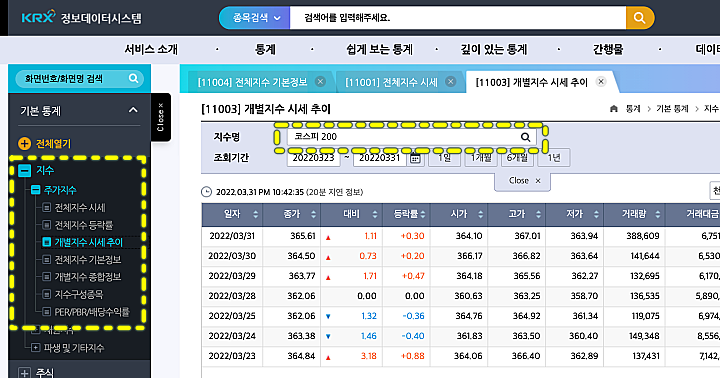Screen dimensions: 720x378
Task: Click the volume cell 149,348
Action: (x=635, y=336)
